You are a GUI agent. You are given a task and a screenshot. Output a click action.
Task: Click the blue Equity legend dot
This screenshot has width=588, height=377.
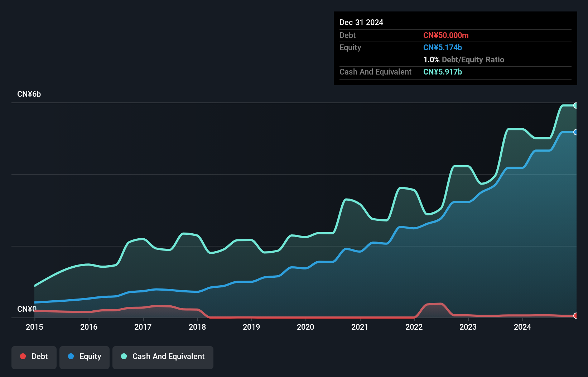tap(71, 356)
